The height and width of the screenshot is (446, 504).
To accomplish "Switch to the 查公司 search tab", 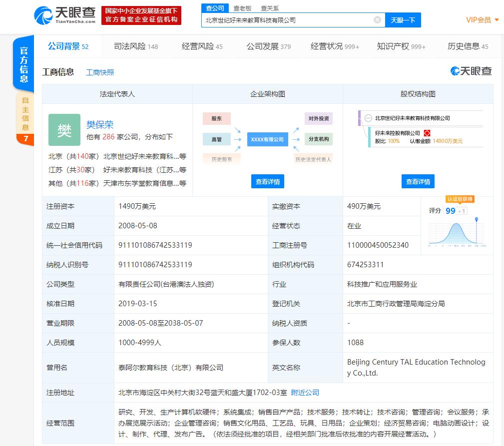I will [x=215, y=8].
